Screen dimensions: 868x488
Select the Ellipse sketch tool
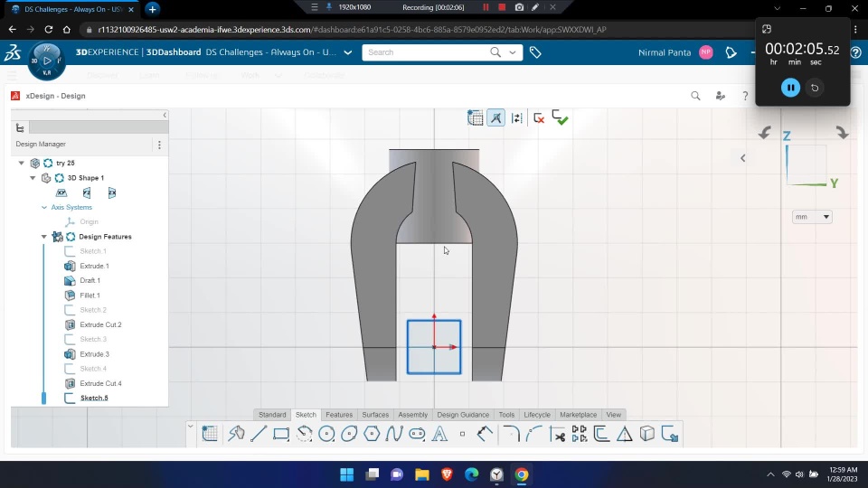click(x=349, y=434)
